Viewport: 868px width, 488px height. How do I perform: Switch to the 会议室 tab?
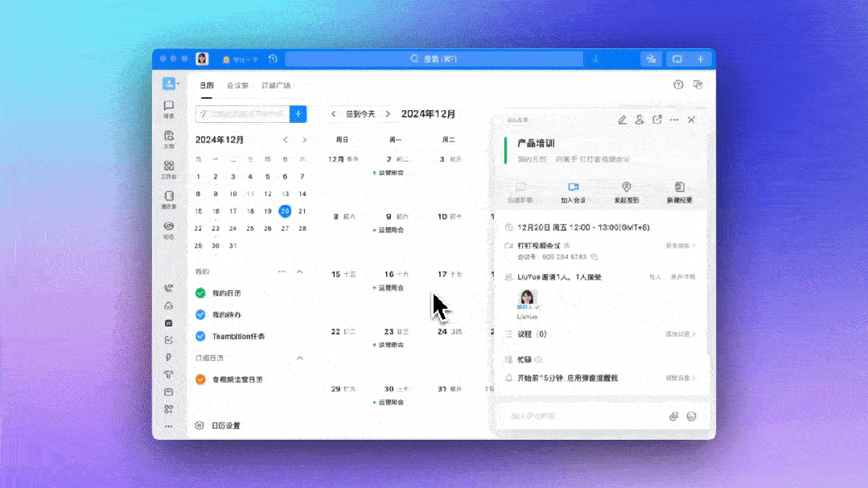[x=237, y=85]
